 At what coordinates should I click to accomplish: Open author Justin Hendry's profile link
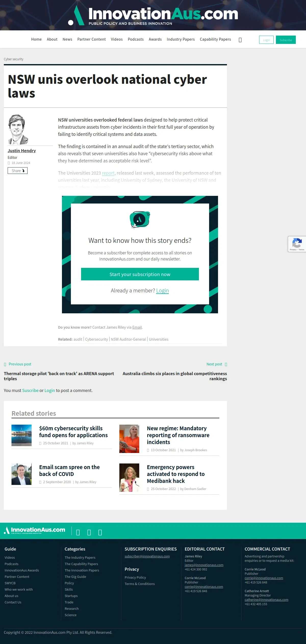[x=22, y=151]
